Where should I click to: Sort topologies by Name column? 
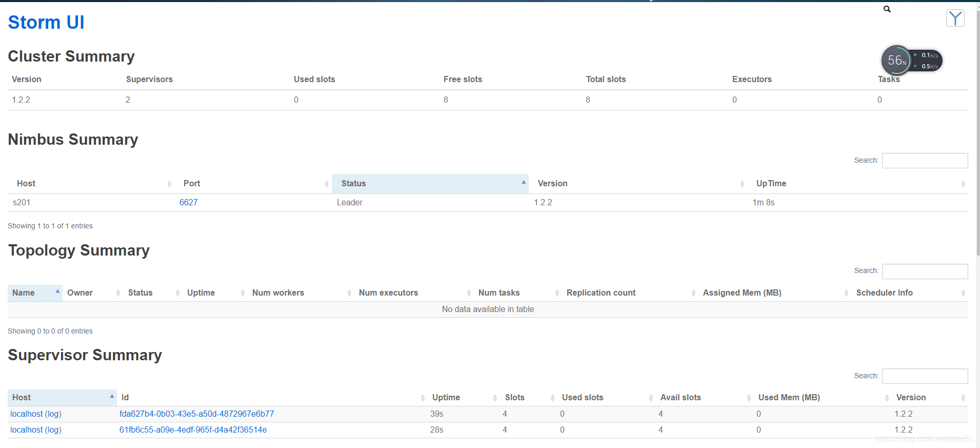(35, 293)
